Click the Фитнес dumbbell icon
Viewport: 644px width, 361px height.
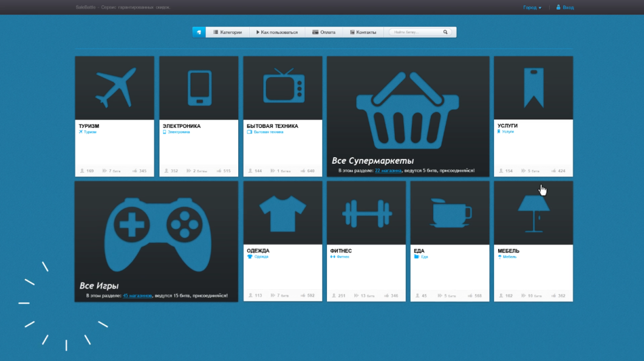pyautogui.click(x=366, y=213)
